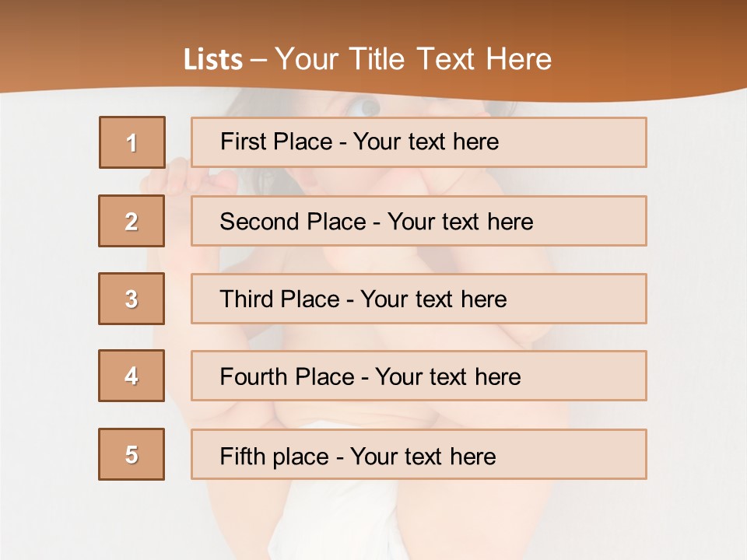Click 'Your Title Text Here' phrase

413,59
